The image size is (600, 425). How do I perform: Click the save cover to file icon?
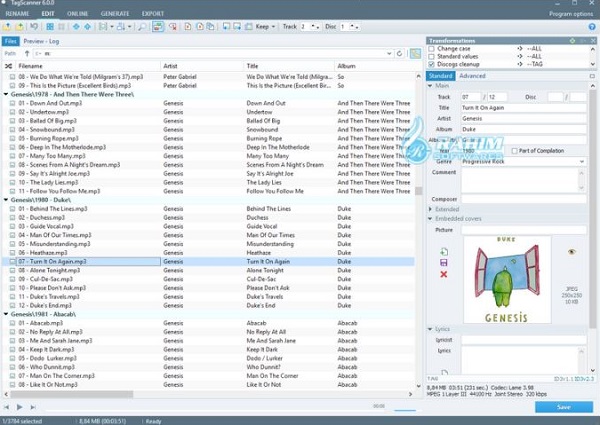pyautogui.click(x=443, y=262)
